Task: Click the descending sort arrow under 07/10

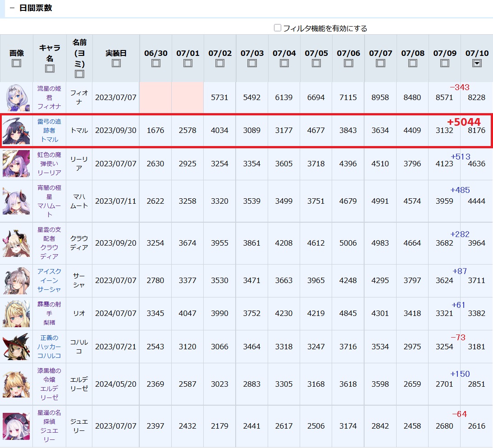Action: coord(477,63)
